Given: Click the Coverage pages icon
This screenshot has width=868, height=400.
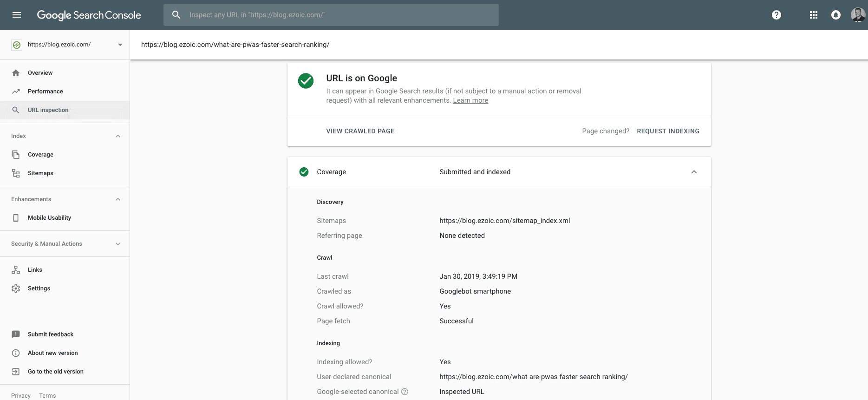Looking at the screenshot, I should click(x=16, y=155).
